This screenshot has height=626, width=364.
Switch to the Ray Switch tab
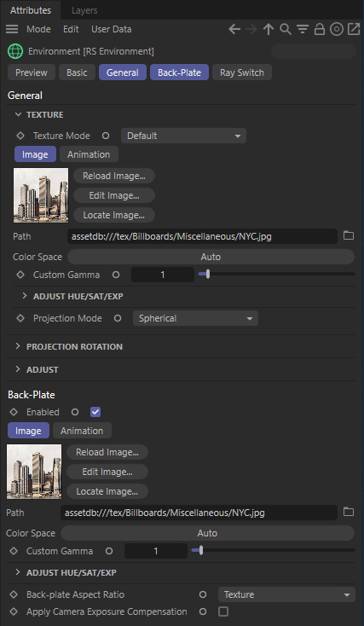242,72
